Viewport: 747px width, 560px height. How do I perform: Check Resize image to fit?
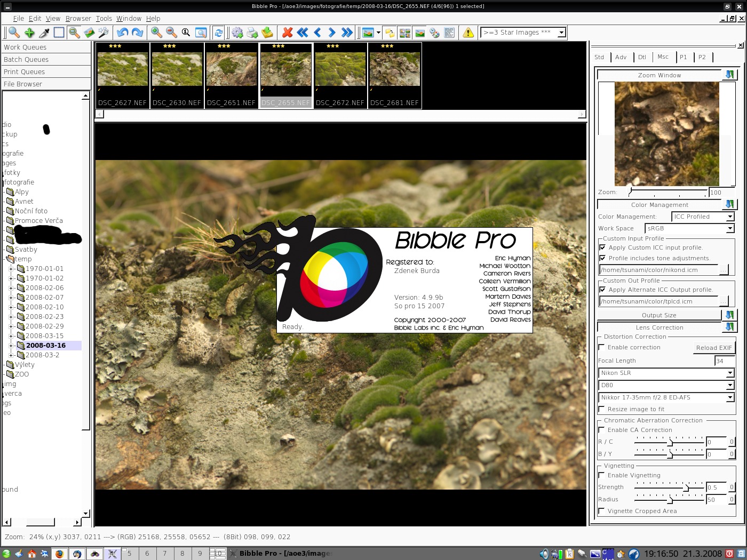602,409
